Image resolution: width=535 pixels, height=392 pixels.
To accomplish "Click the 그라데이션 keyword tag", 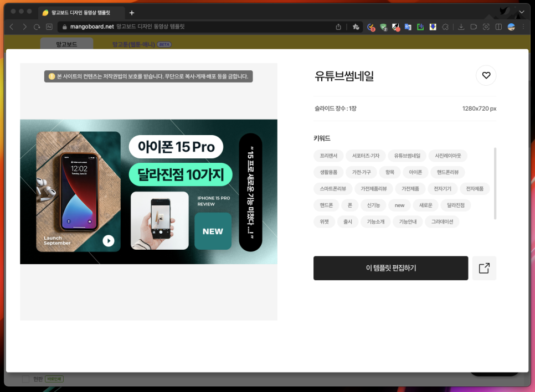I will [x=442, y=222].
